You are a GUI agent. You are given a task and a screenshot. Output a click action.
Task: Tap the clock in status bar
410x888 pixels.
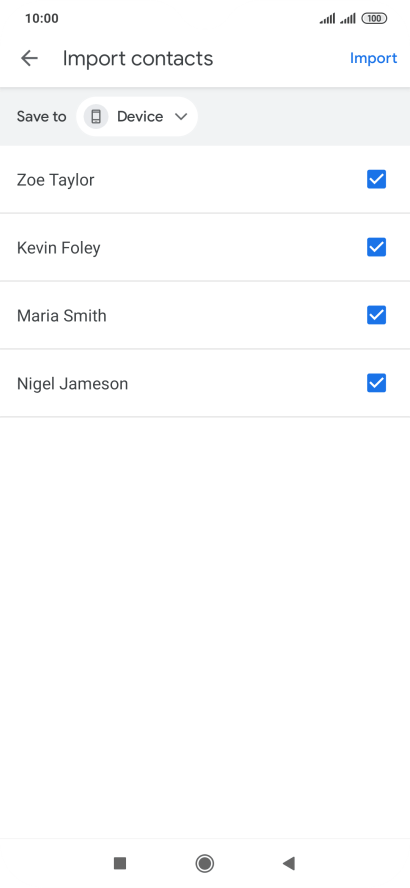point(41,19)
